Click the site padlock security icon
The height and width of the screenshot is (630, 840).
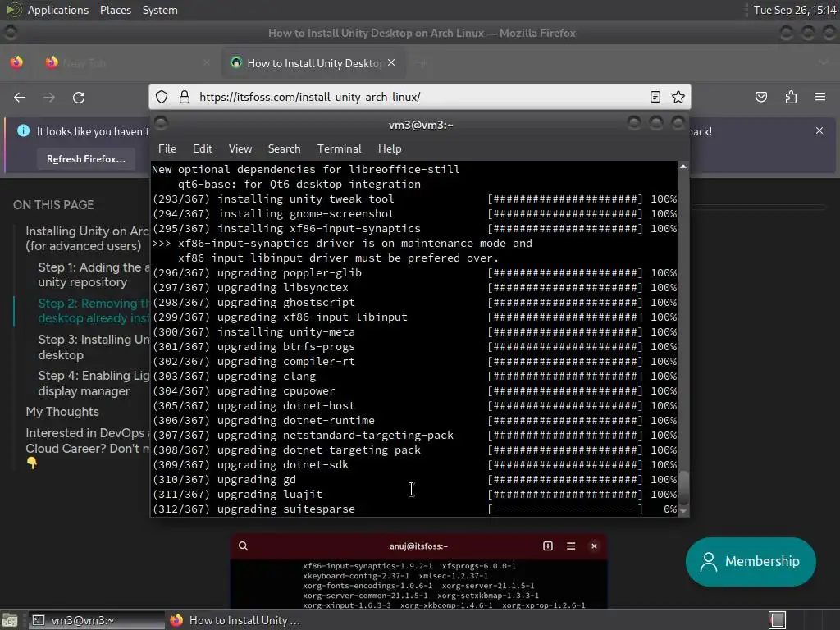(x=185, y=97)
